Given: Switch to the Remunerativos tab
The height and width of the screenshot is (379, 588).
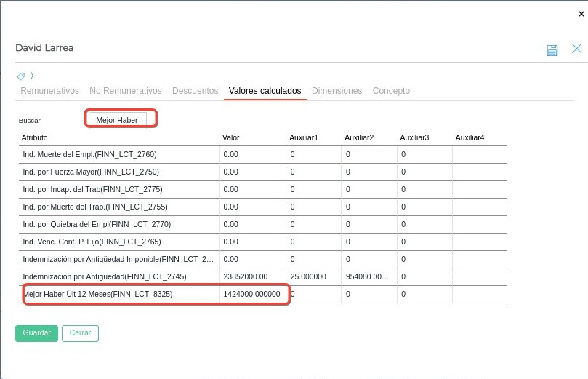Looking at the screenshot, I should [x=49, y=91].
